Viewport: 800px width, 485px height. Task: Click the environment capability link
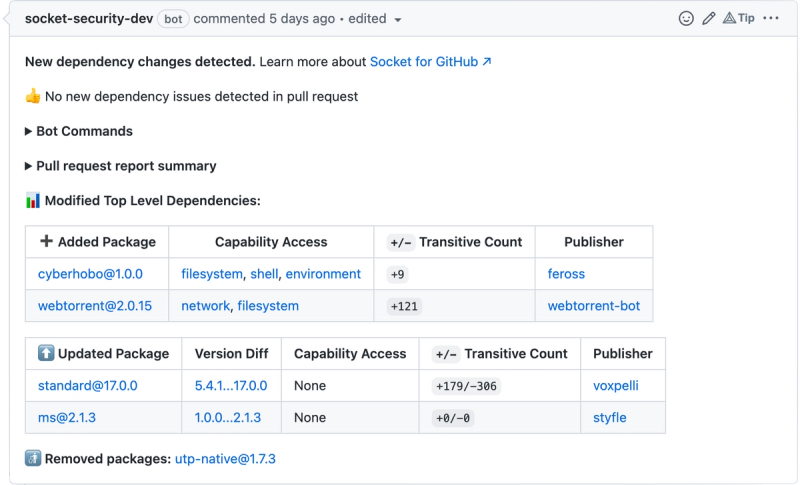click(x=323, y=274)
